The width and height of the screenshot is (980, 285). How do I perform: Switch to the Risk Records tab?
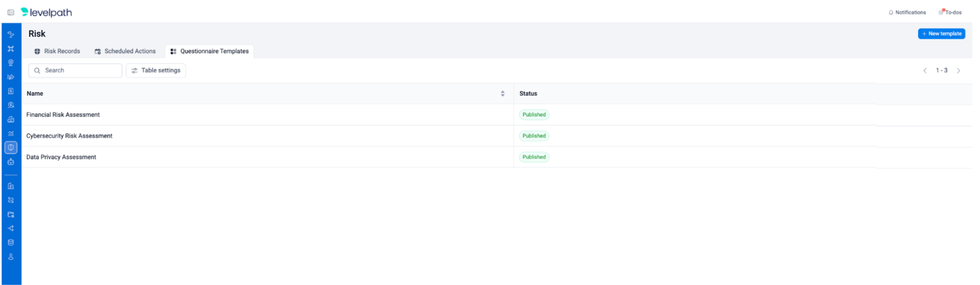point(57,51)
